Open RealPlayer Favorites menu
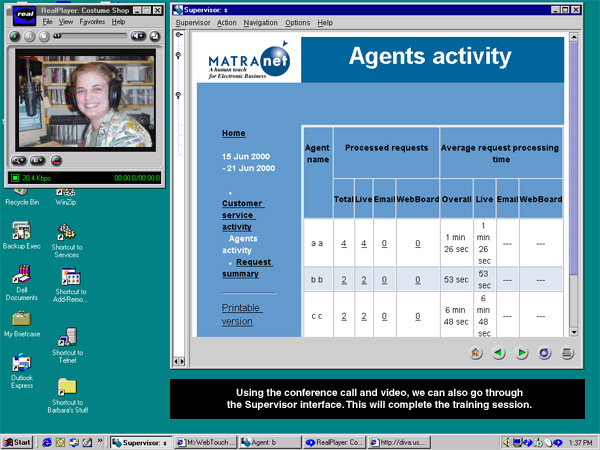Screen dimensions: 600x450 (x=92, y=22)
